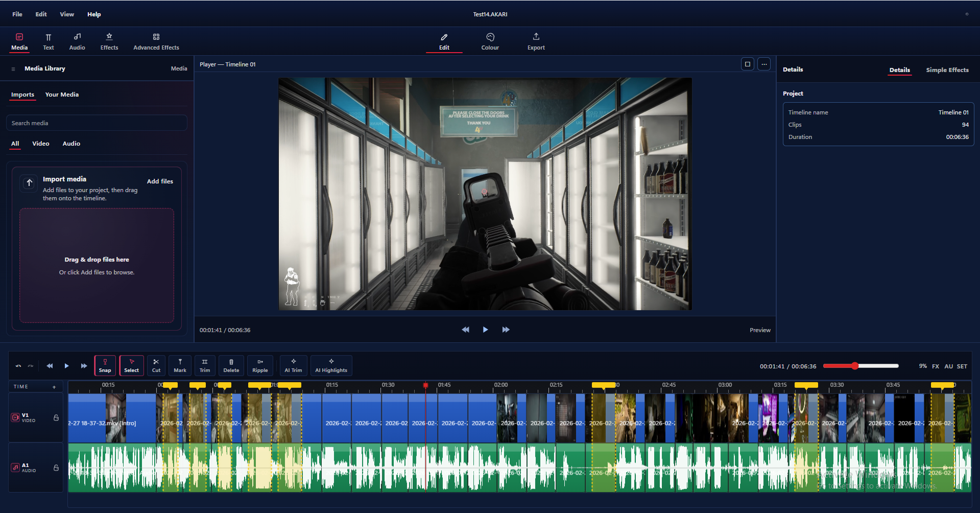The image size is (980, 513).
Task: Lock the V1 video track
Action: (x=56, y=417)
